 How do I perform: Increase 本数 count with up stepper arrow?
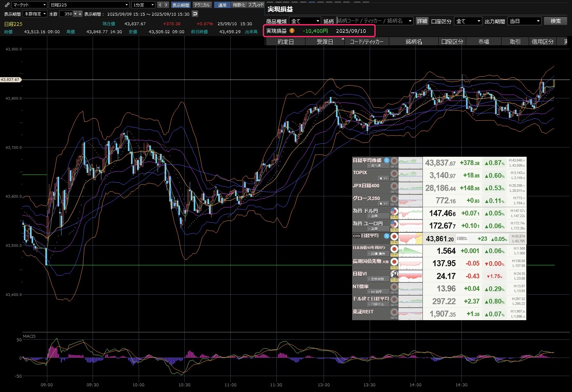tap(80, 14)
